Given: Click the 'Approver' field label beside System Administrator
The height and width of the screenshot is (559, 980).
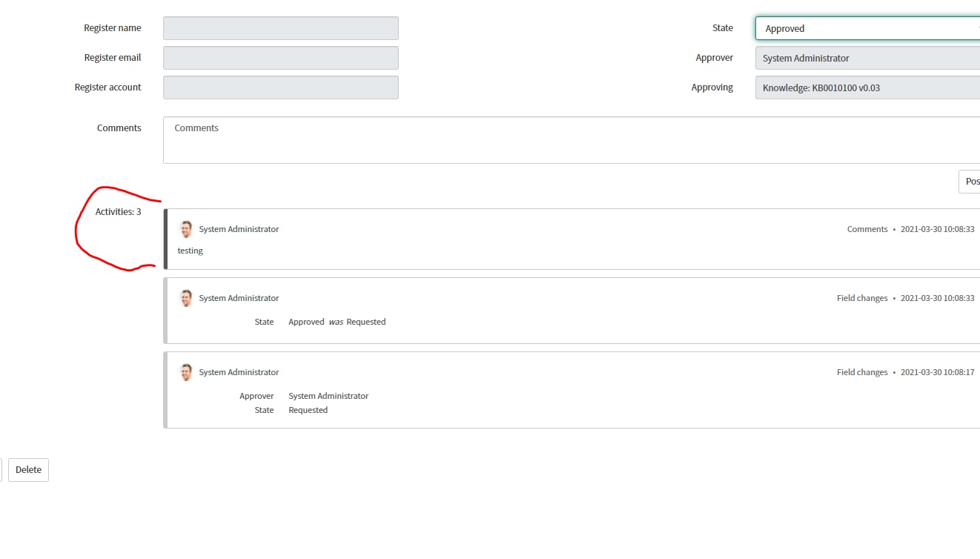Looking at the screenshot, I should coord(715,58).
